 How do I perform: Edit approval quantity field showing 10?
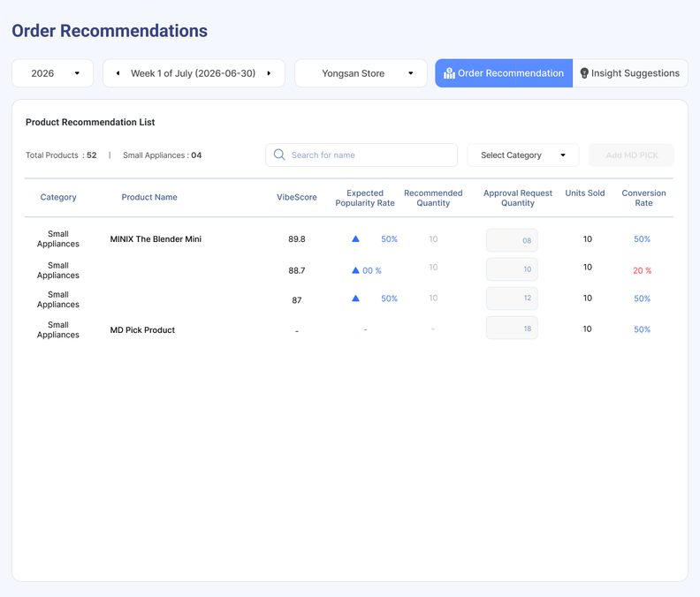tap(512, 269)
